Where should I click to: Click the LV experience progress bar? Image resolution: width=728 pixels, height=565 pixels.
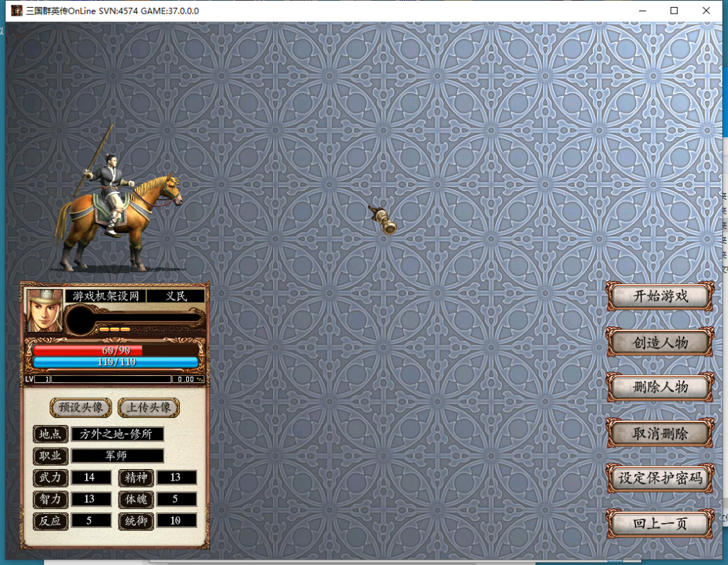coord(112,379)
